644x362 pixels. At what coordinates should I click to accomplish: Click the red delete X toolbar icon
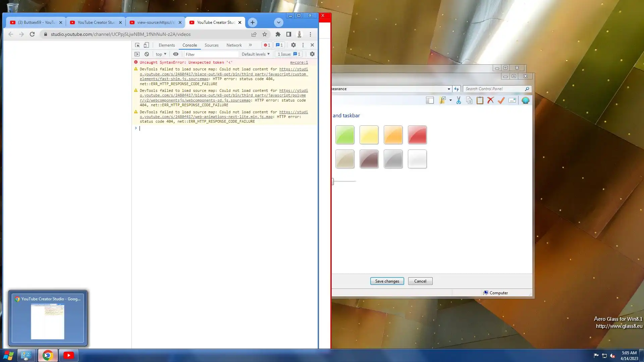[x=490, y=100]
